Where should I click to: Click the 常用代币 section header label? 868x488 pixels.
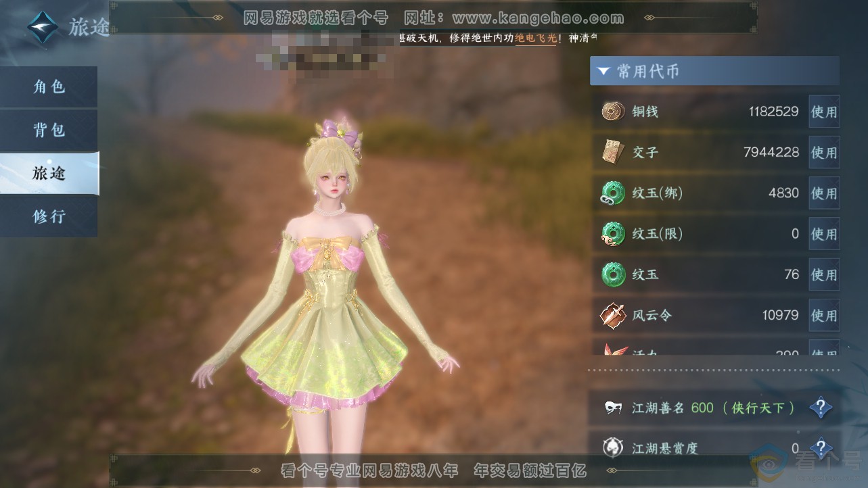(648, 71)
